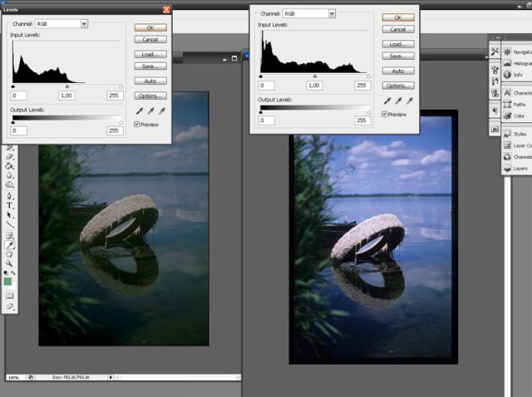Toggle Quick Mask mode in the toolbox
This screenshot has width=532, height=397.
9,296
